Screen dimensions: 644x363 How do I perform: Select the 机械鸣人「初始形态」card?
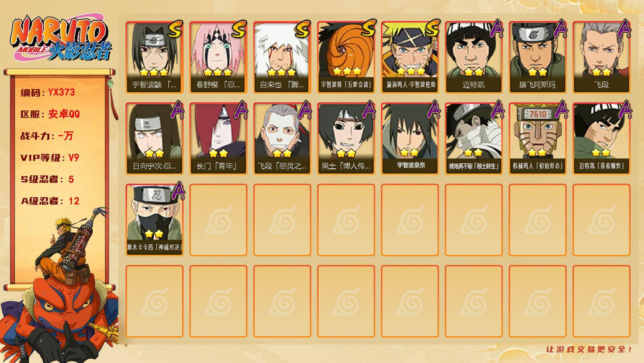coord(538,139)
